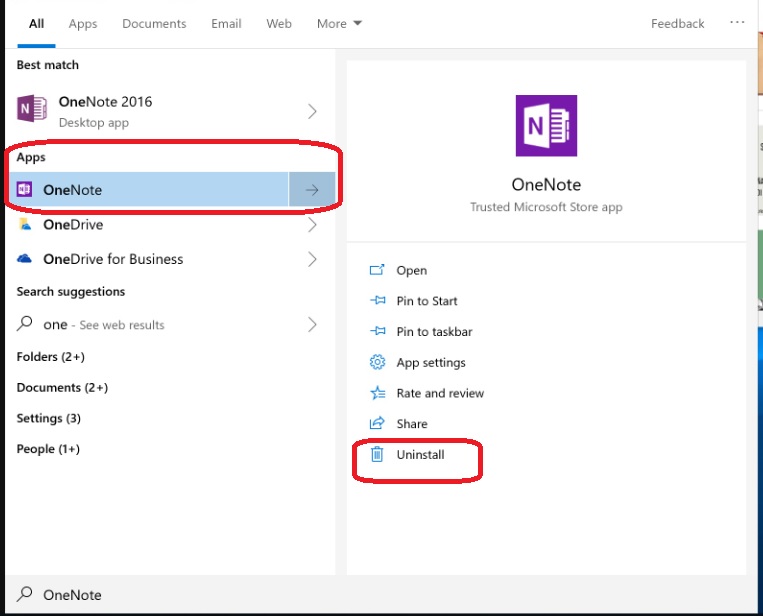Choose Share for OneNote
The image size is (763, 616).
click(x=412, y=424)
